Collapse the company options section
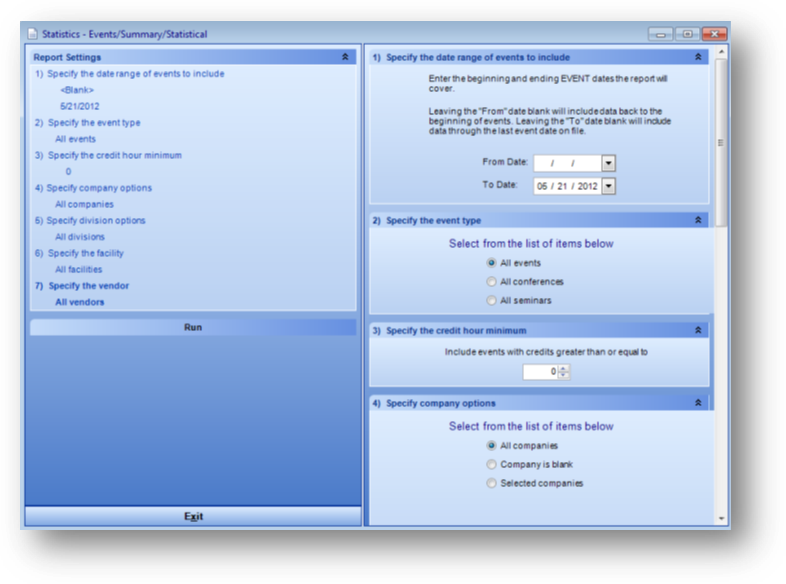 tap(698, 403)
